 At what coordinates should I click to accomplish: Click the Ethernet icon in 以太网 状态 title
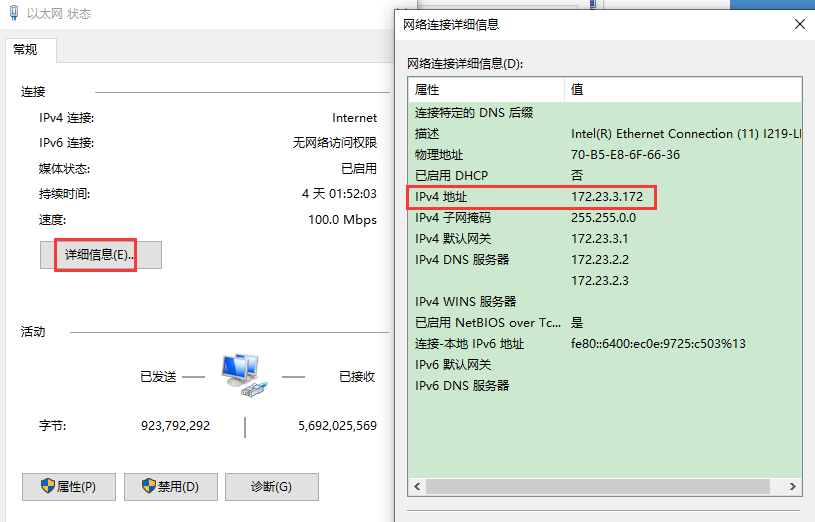[x=14, y=12]
